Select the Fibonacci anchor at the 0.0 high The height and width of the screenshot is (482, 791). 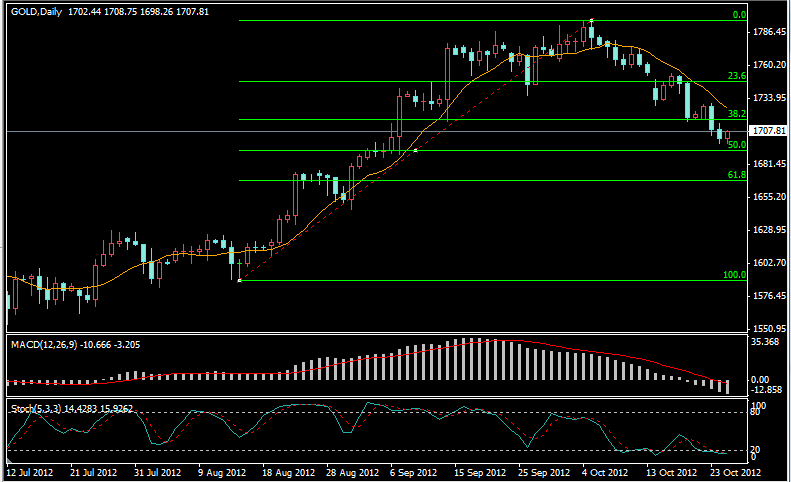592,20
